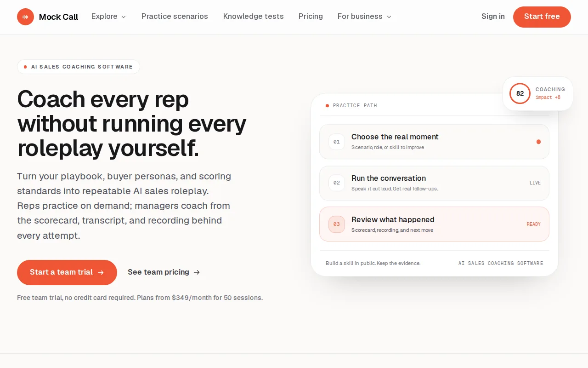Click the Mock Call waveform logo icon
This screenshot has width=588, height=368.
click(x=25, y=17)
